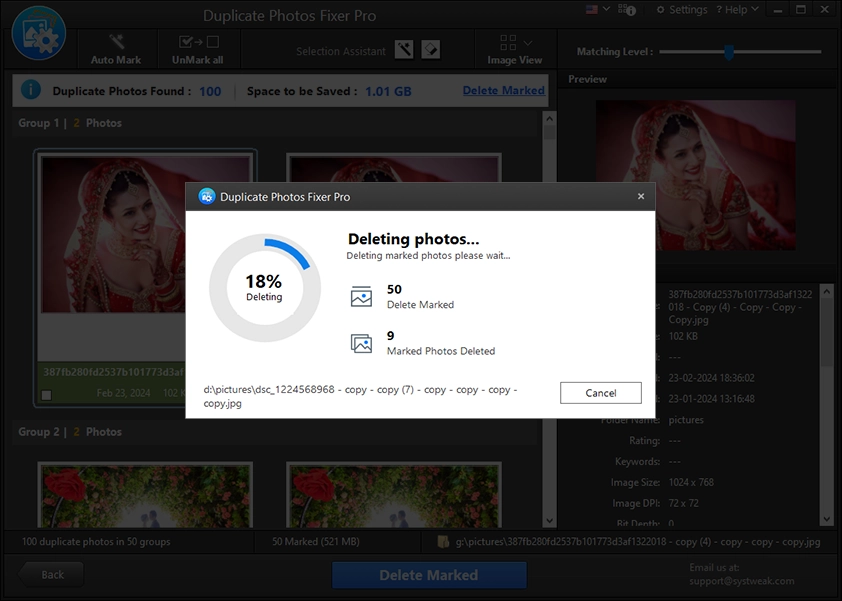
Task: Select the second bride photo thumbnail in Group 1
Action: pyautogui.click(x=394, y=168)
